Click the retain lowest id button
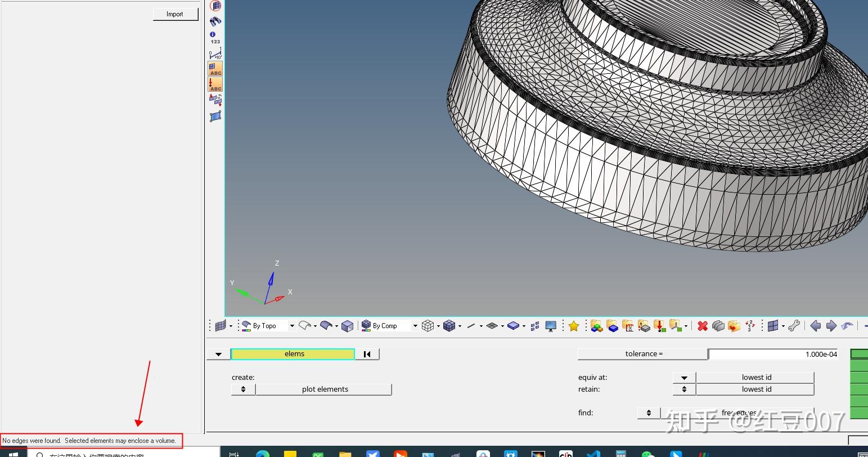868x457 pixels. click(755, 389)
